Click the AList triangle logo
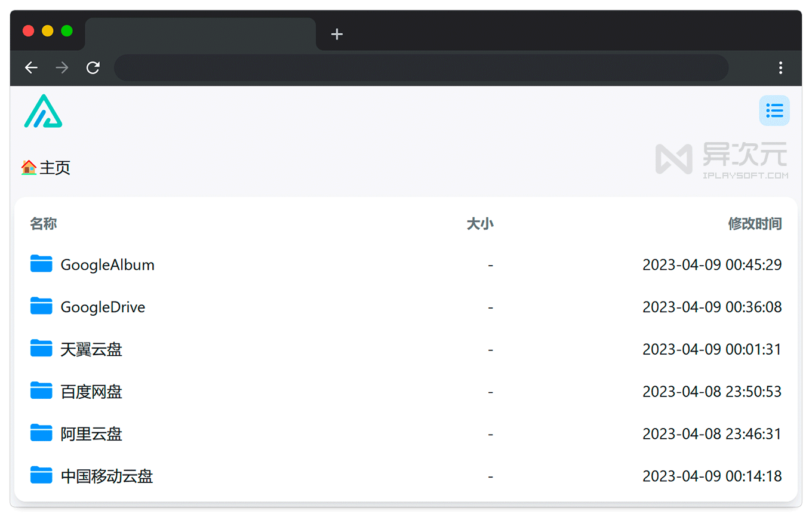The image size is (812, 517). tap(43, 111)
